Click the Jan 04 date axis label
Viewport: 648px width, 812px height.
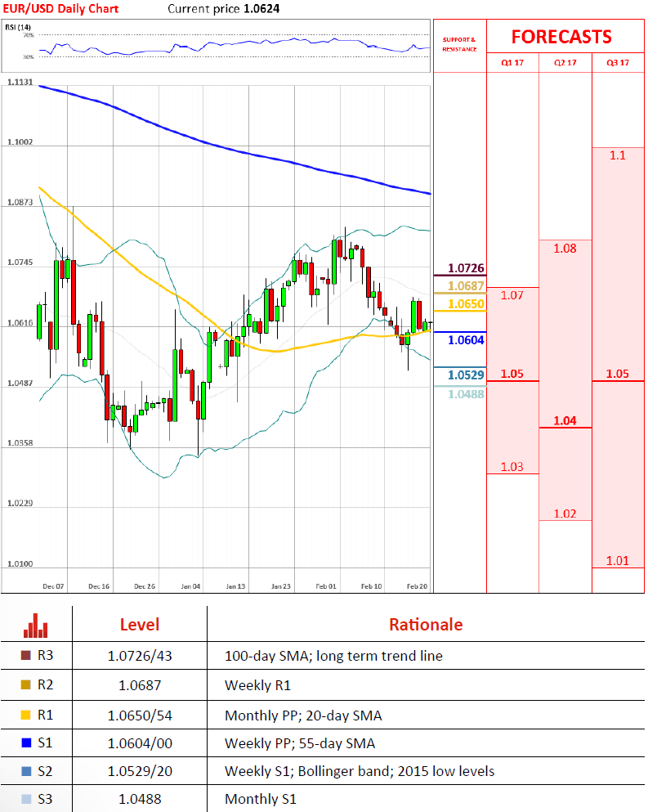(x=190, y=586)
